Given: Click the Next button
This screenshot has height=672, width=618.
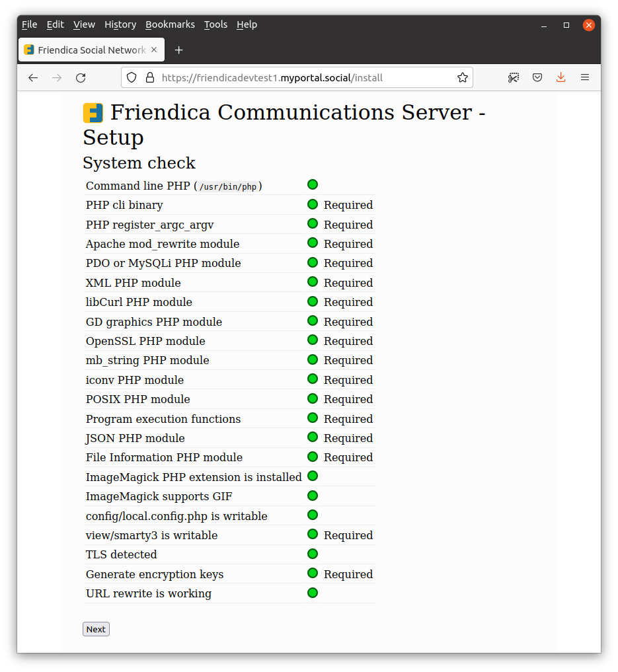Looking at the screenshot, I should [96, 629].
